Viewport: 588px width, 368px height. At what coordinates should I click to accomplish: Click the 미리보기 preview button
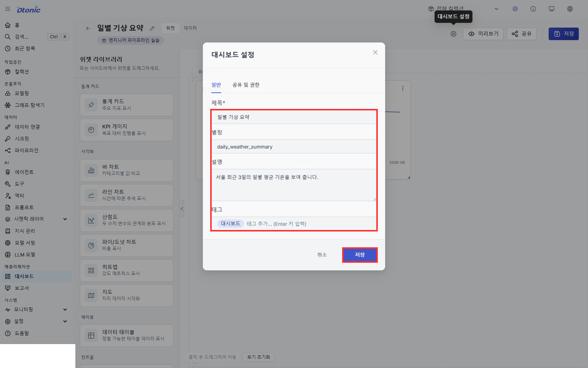483,34
